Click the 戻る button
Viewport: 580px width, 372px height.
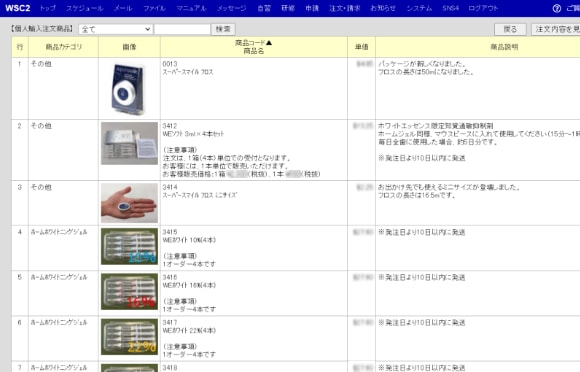pos(510,29)
